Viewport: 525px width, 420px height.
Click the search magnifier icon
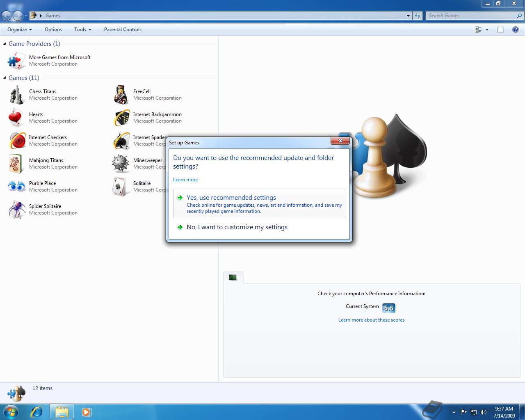[x=520, y=16]
